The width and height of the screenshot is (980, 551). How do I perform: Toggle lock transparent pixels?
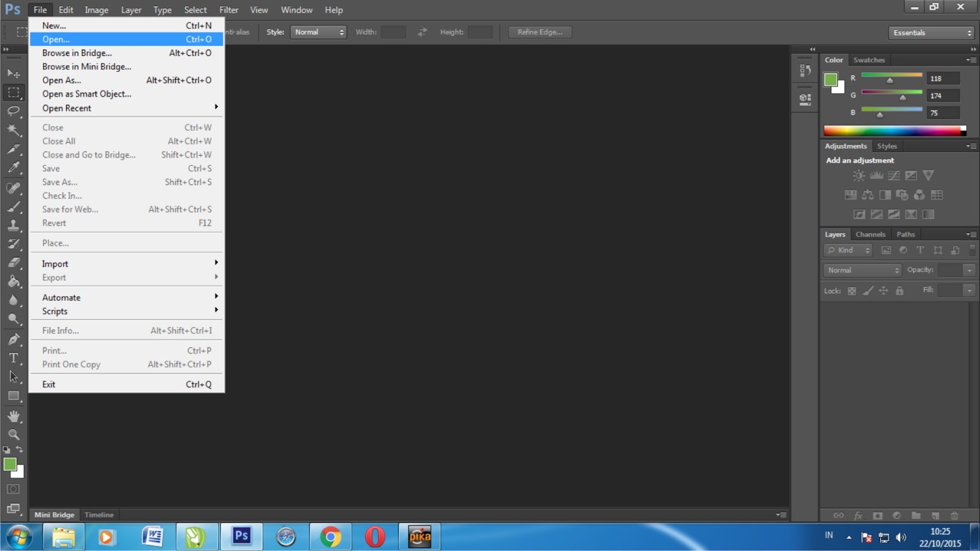pos(851,291)
